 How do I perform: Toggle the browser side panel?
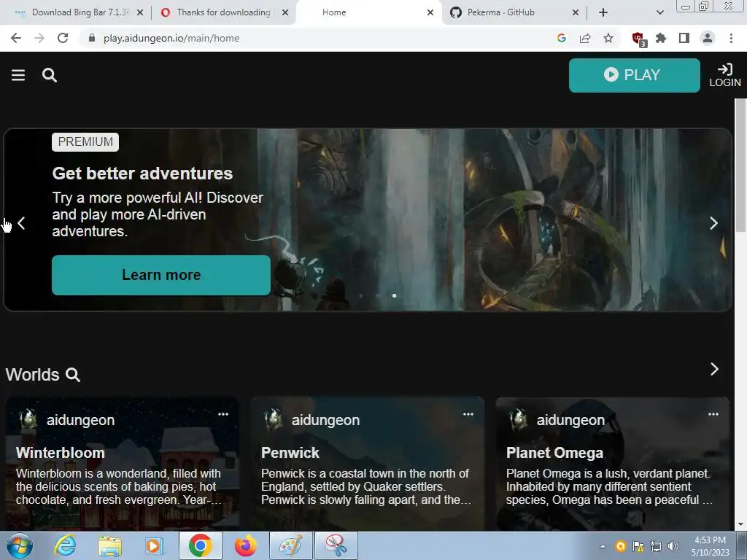[684, 38]
